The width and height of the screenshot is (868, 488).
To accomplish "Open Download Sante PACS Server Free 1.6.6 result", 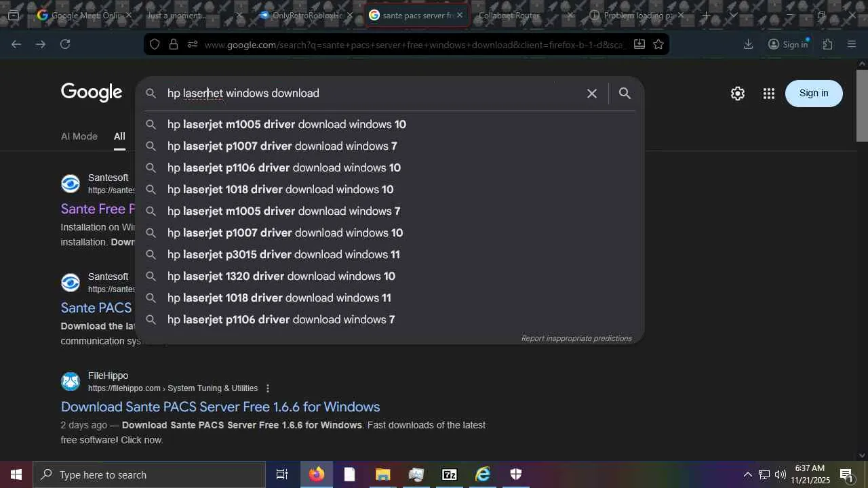I will pyautogui.click(x=220, y=407).
